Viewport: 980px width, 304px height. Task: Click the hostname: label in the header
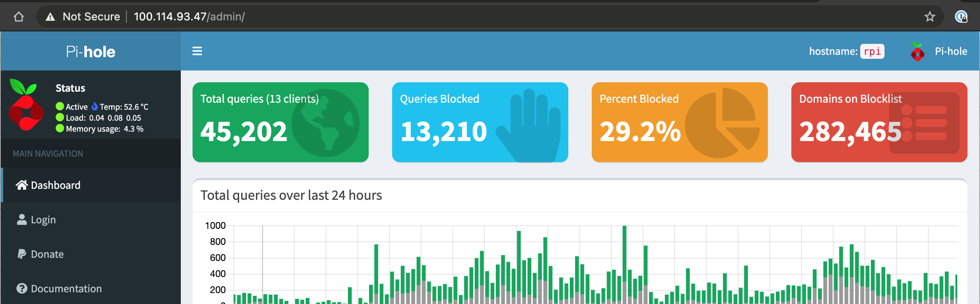[833, 51]
